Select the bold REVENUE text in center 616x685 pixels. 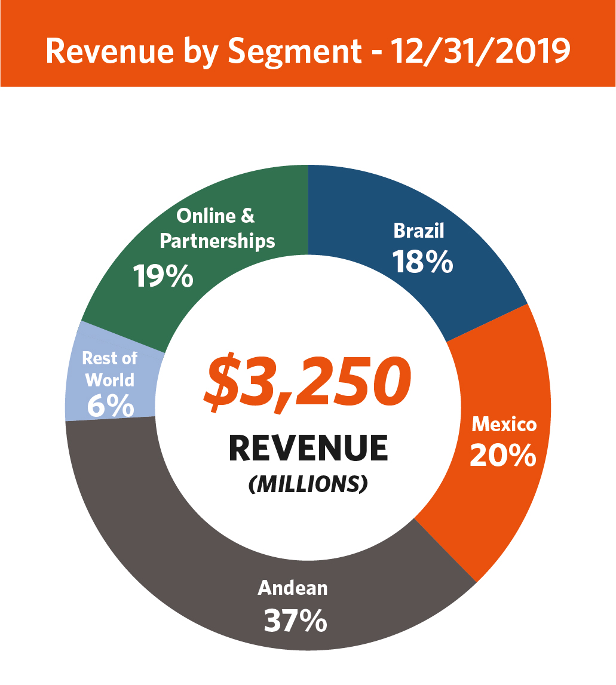point(308,449)
